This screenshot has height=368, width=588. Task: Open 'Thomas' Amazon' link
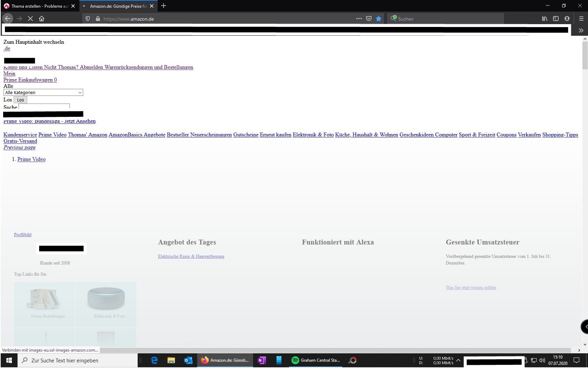(x=88, y=135)
